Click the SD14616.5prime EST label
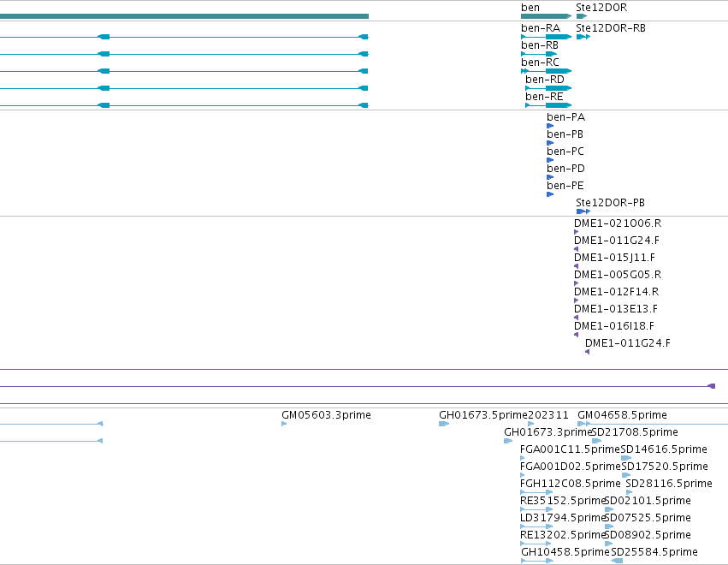The image size is (728, 565). click(x=664, y=449)
